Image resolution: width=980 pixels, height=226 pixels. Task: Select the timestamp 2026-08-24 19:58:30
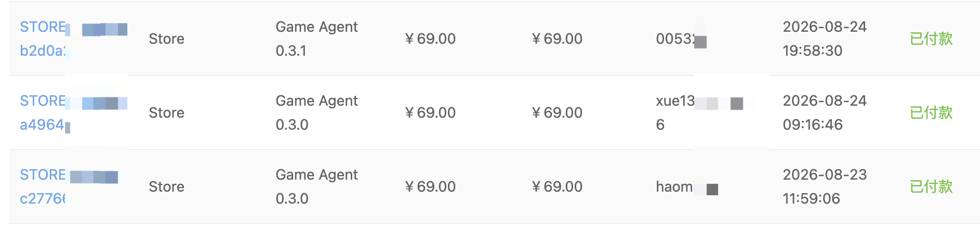coord(825,39)
